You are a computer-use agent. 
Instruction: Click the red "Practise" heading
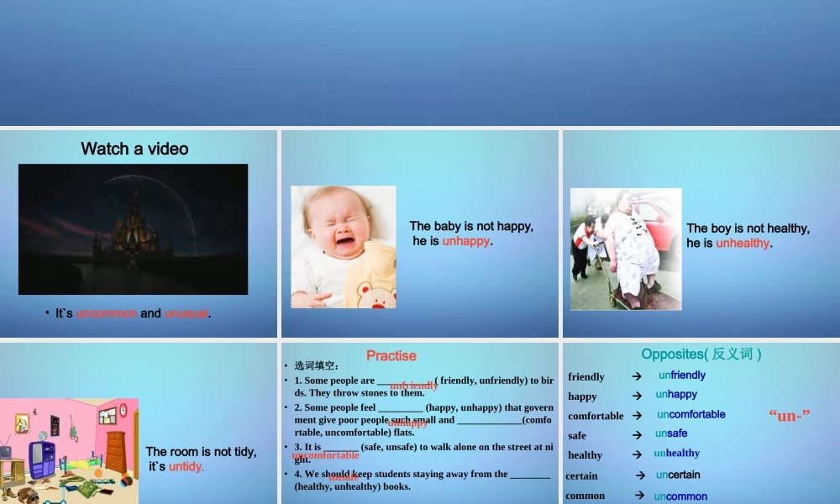[391, 356]
